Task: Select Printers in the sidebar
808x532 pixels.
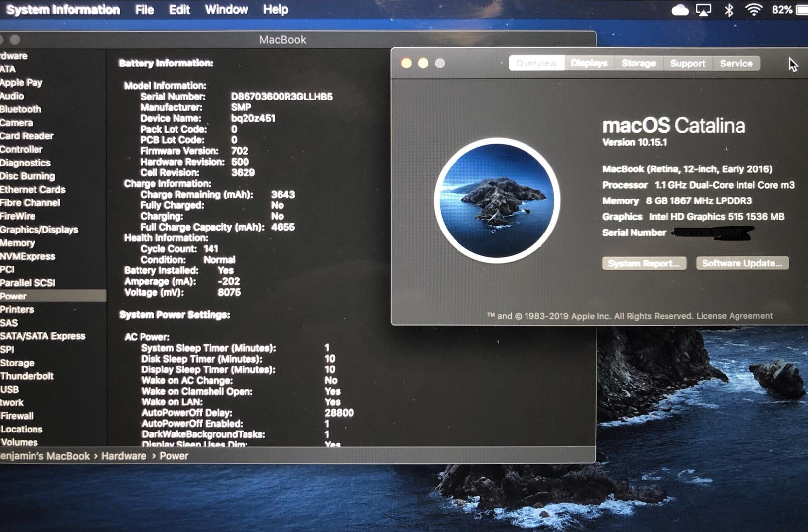Action: click(17, 309)
